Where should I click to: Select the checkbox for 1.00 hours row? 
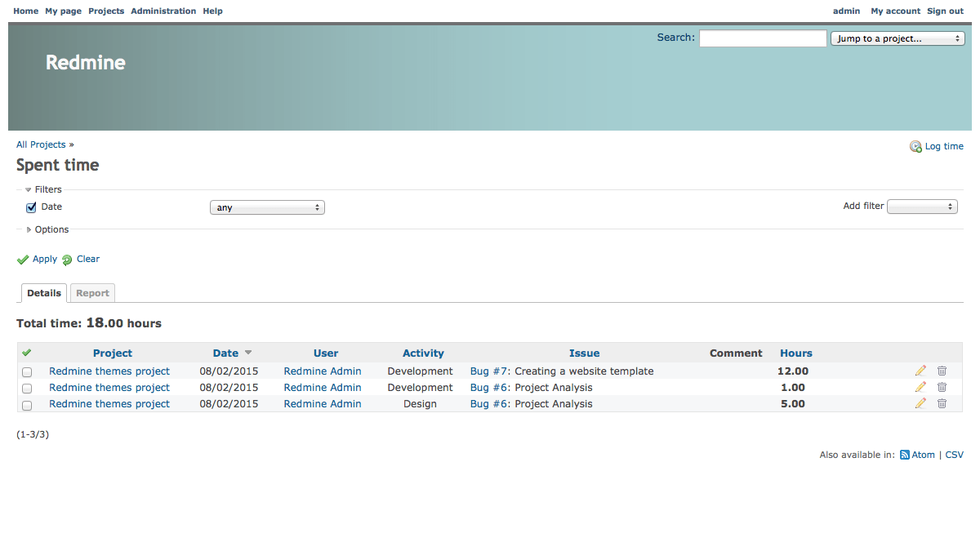click(27, 389)
